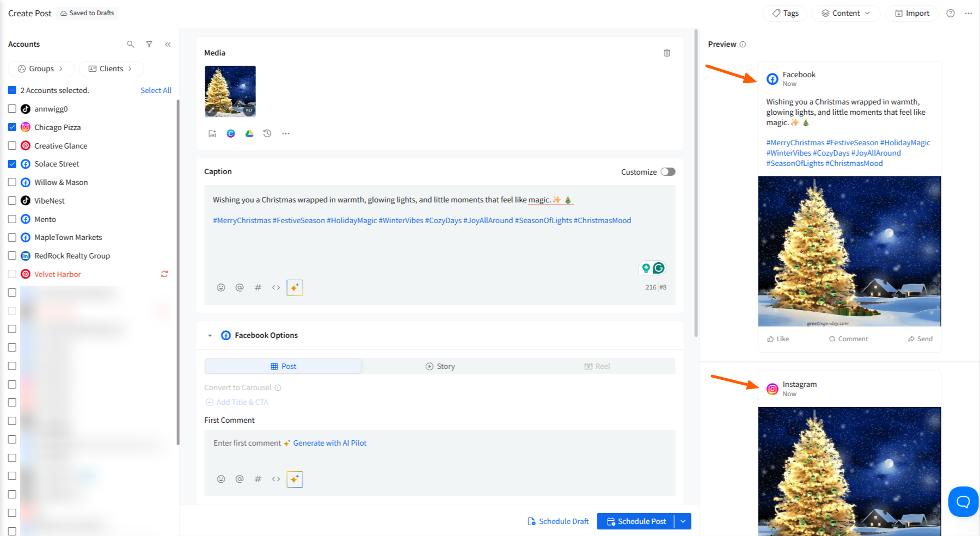Edit the media thumbnail pencil icon
The height and width of the screenshot is (536, 980).
(211, 110)
